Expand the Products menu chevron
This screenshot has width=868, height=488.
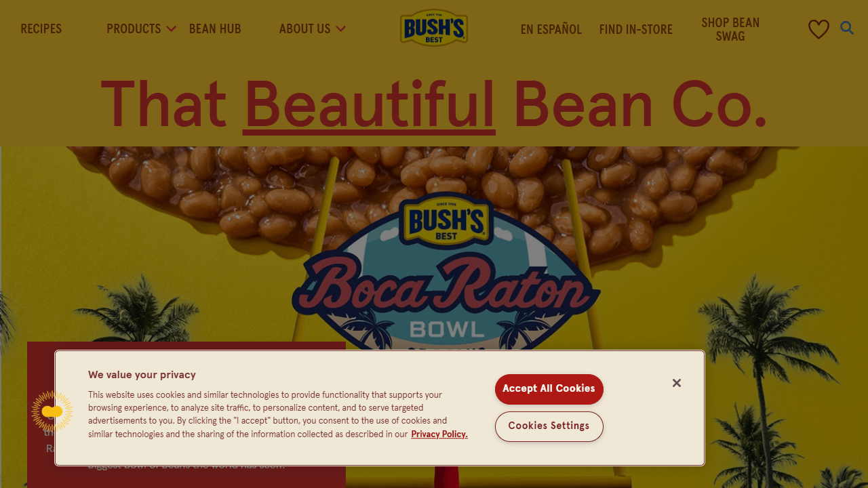171,28
